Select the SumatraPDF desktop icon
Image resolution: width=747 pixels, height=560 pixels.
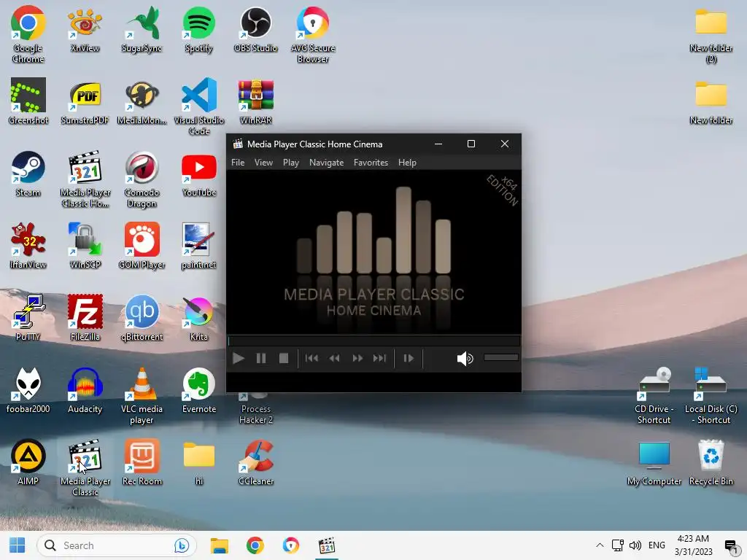[x=85, y=101]
